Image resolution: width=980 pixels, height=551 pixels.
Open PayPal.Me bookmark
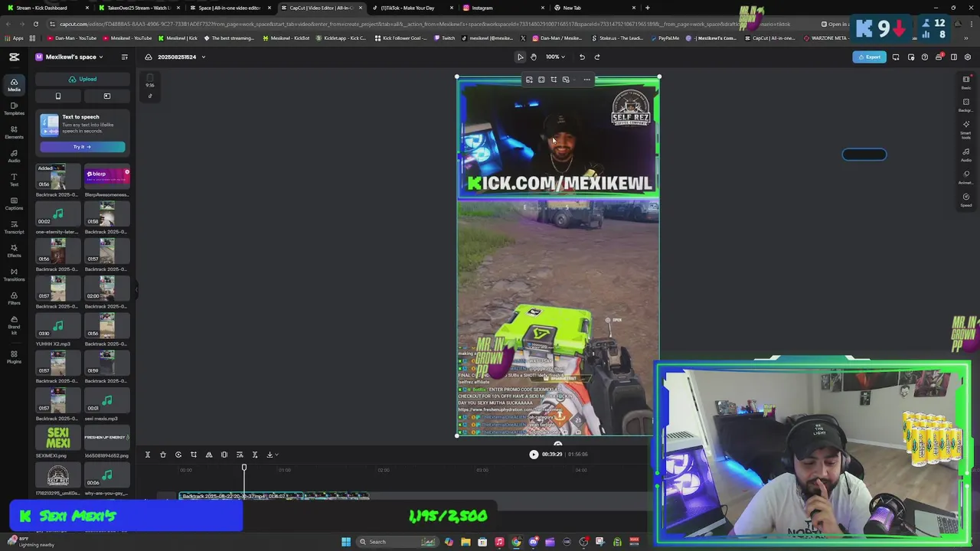667,37
